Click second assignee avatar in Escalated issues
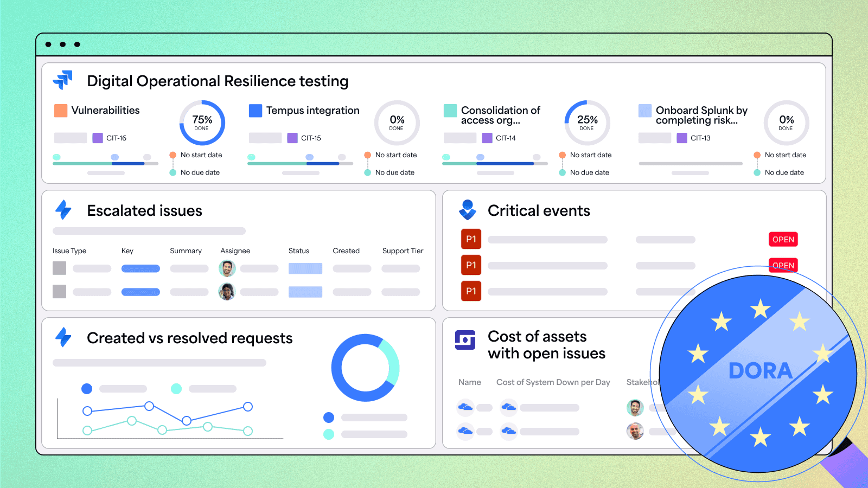 pos(227,292)
